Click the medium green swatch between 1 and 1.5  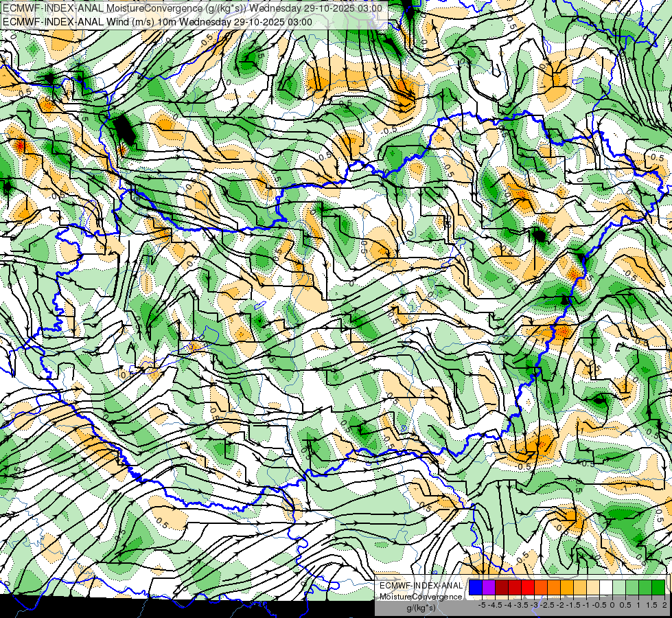click(645, 588)
